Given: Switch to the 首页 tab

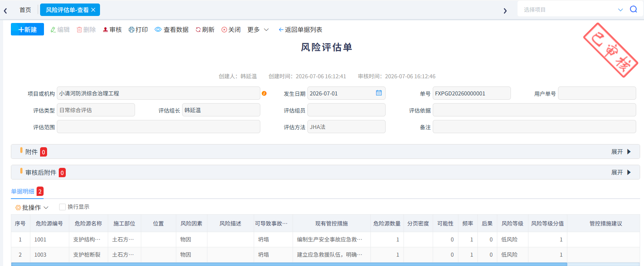Looking at the screenshot, I should pos(25,10).
